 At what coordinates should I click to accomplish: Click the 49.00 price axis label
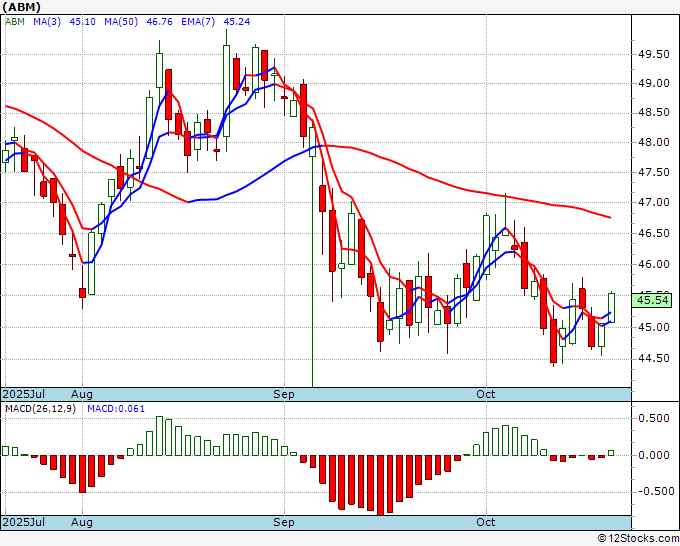click(x=654, y=83)
